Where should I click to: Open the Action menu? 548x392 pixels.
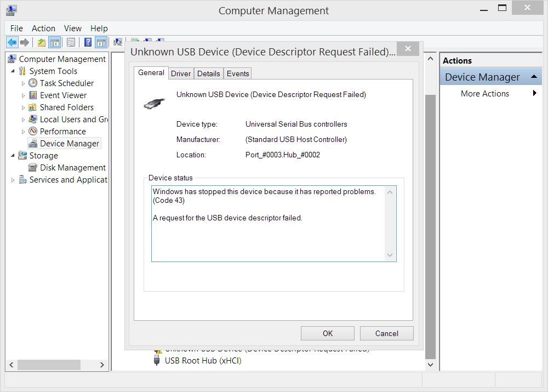click(x=43, y=29)
